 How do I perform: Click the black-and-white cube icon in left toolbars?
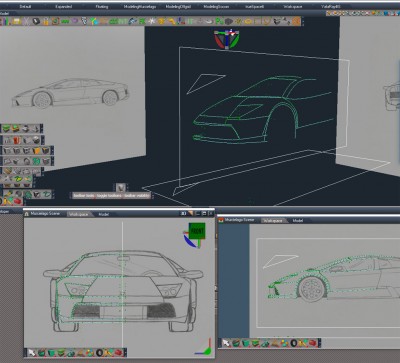37,194
